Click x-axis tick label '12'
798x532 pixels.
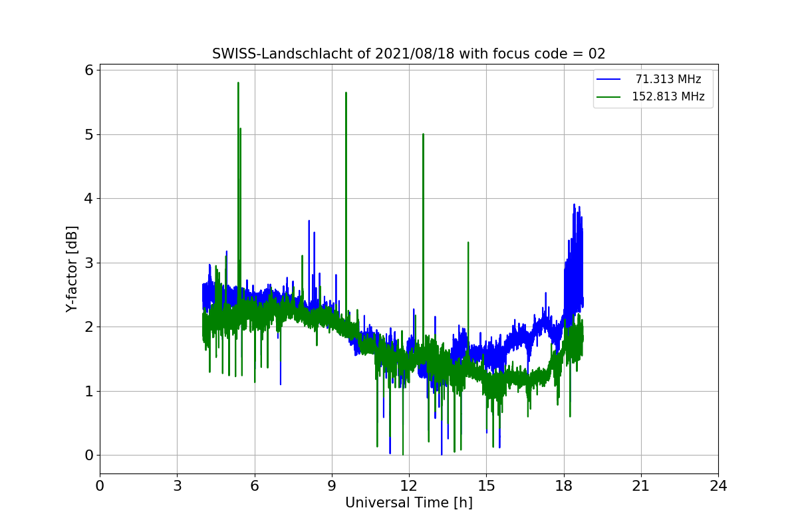(409, 486)
